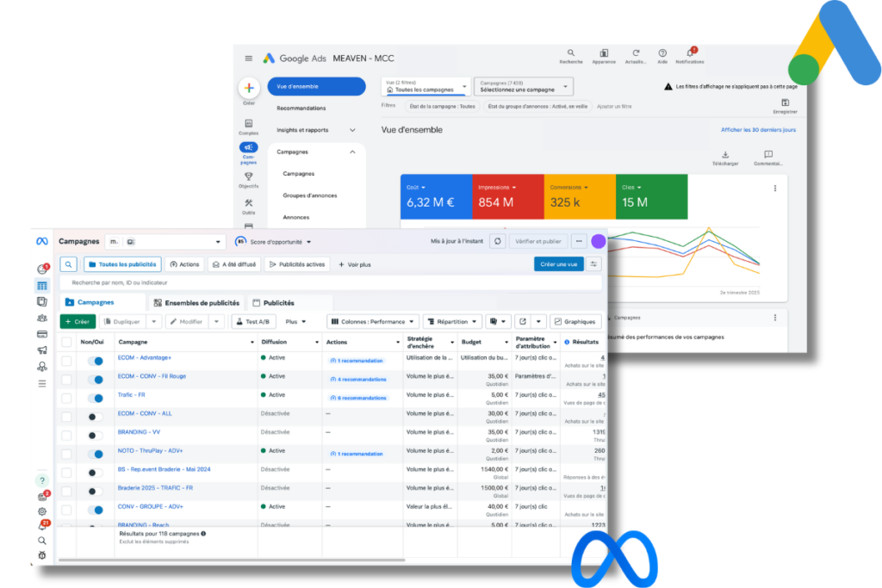Click the green Créer button in Meta Ads

[x=78, y=322]
